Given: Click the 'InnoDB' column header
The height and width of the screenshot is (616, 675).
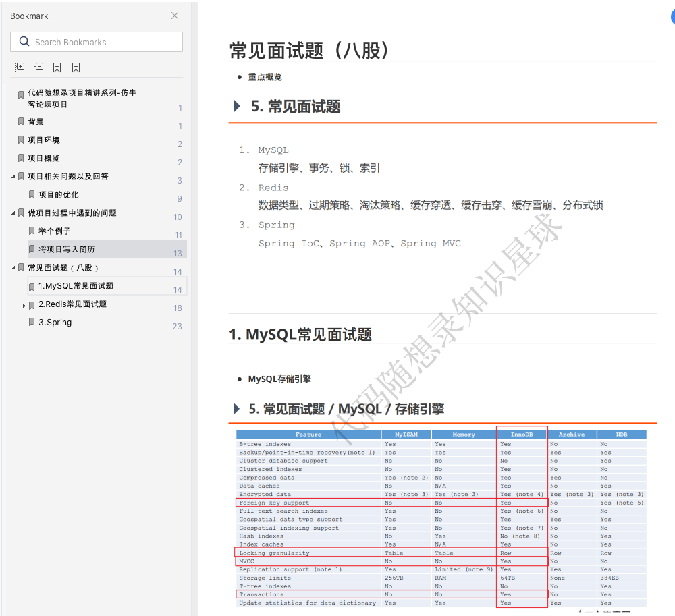Looking at the screenshot, I should click(522, 435).
